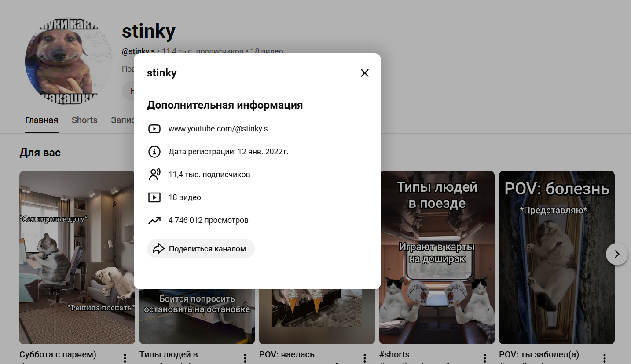Click the YouTube play icon beside channel URL
This screenshot has height=364, width=631.
(154, 129)
